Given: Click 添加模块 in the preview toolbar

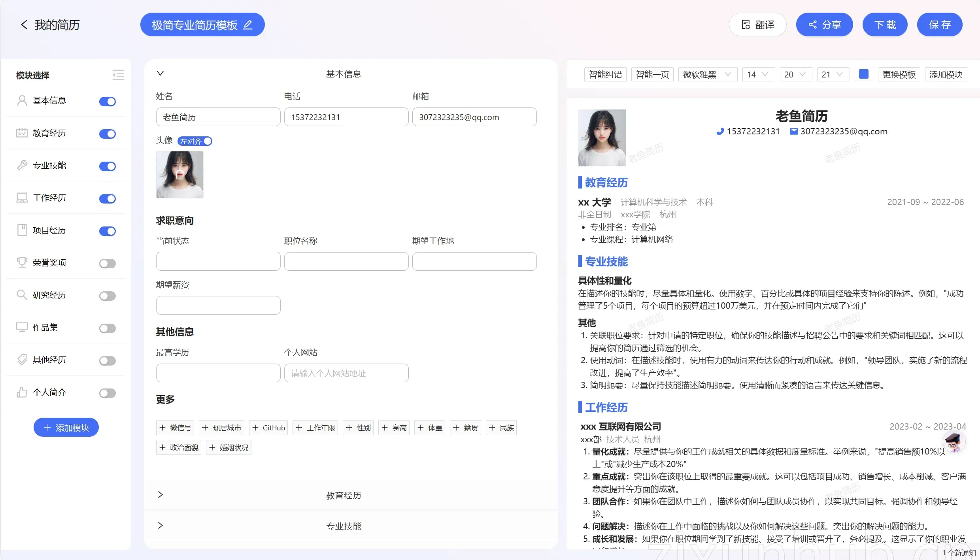Looking at the screenshot, I should (946, 75).
